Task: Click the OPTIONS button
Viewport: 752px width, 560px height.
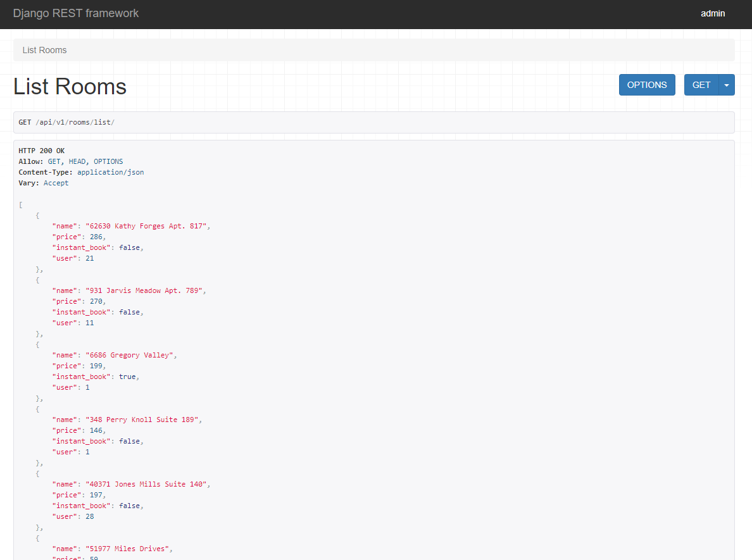Action: (647, 84)
